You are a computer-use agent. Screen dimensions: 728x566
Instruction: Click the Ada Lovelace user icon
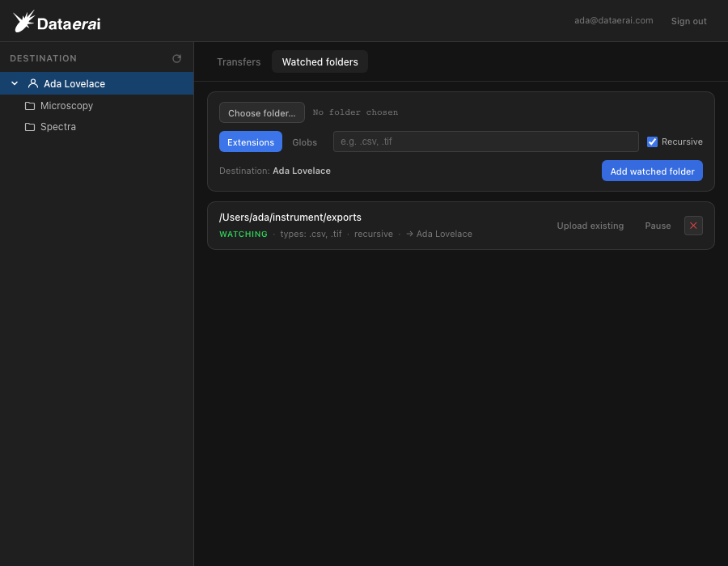(33, 83)
